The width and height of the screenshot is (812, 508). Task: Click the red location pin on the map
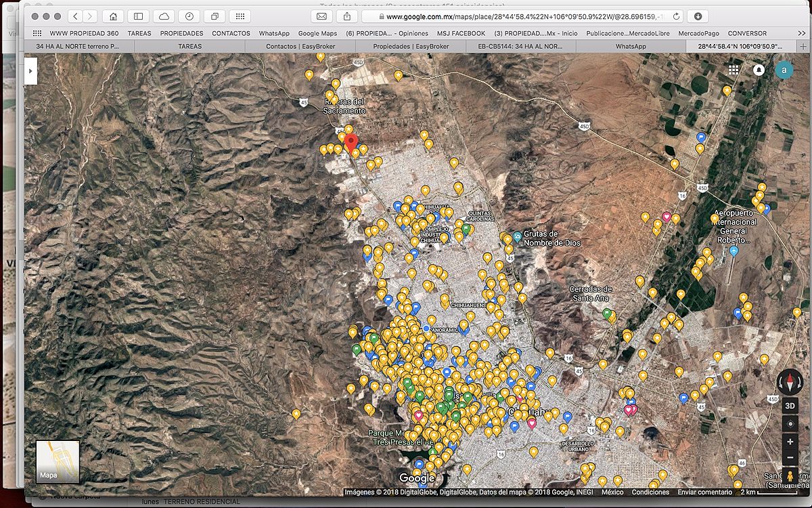(x=351, y=142)
